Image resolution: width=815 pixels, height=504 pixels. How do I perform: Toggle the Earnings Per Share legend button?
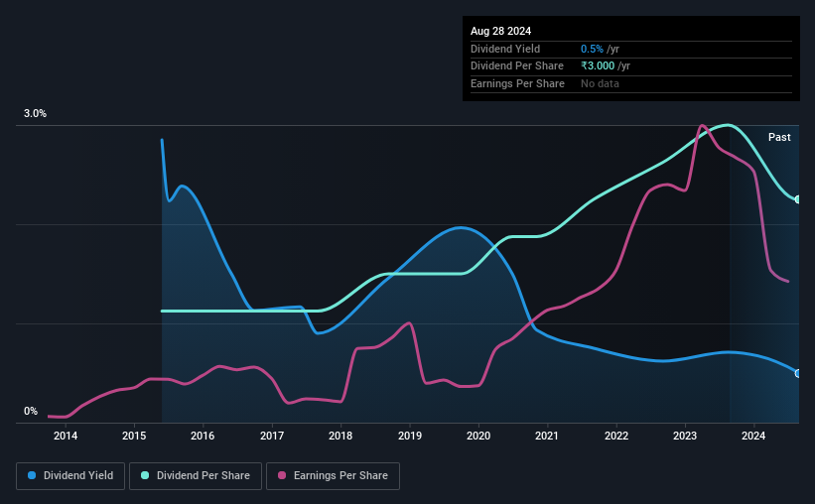click(333, 476)
